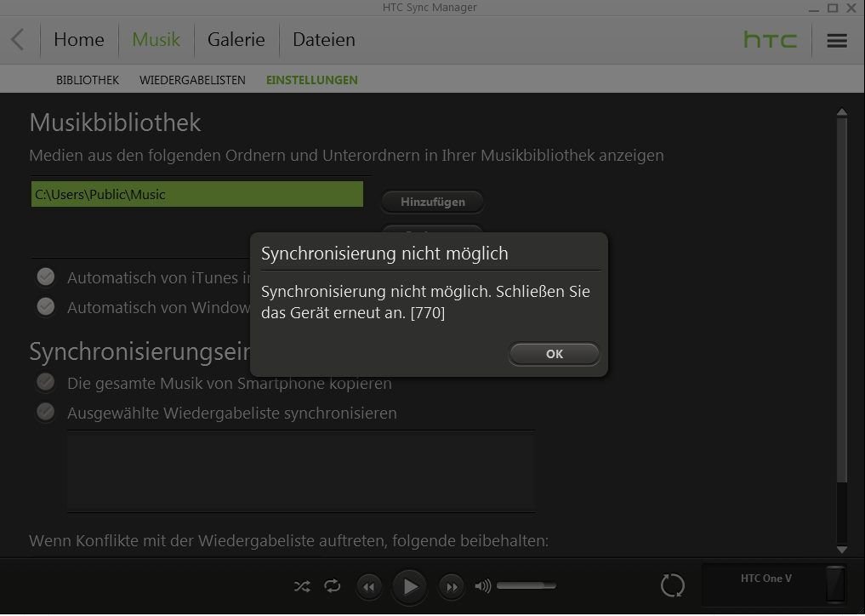This screenshot has width=865, height=616.
Task: Open the hamburger menu
Action: tap(837, 40)
